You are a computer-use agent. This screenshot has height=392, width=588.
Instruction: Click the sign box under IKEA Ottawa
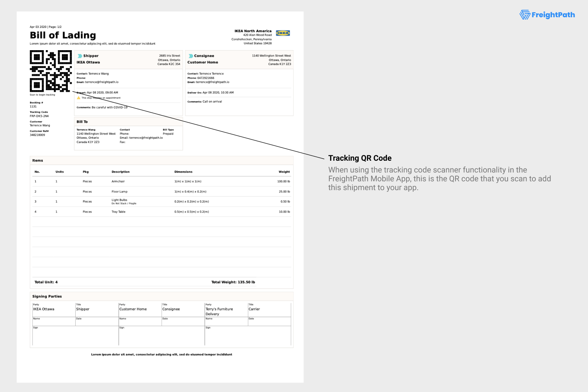coord(75,336)
